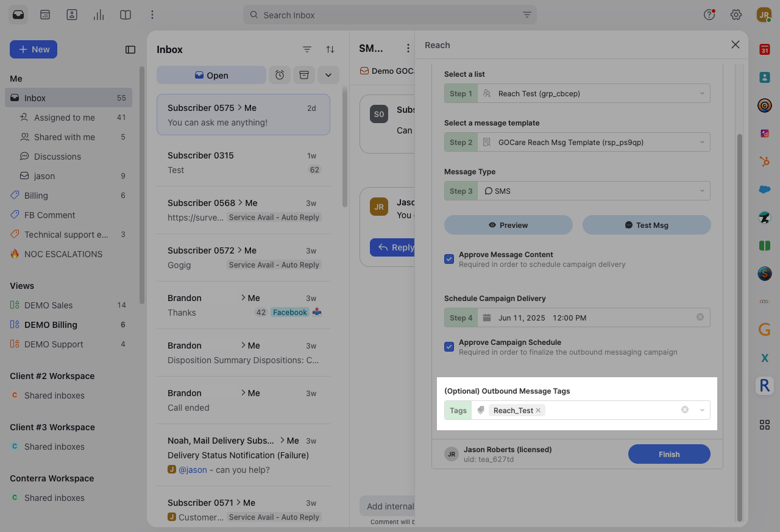Open Discussions in the sidebar
This screenshot has width=780, height=532.
68,157
